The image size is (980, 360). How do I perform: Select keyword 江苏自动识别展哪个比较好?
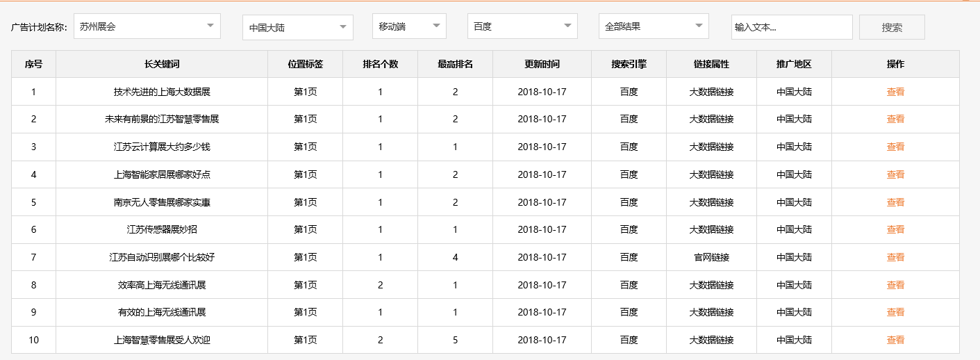[x=162, y=257]
